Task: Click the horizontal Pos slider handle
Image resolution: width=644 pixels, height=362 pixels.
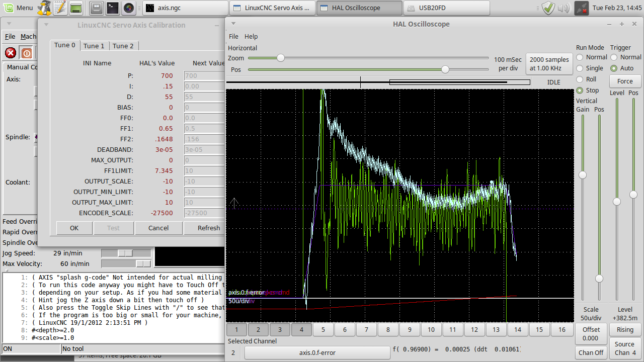Action: coord(445,69)
